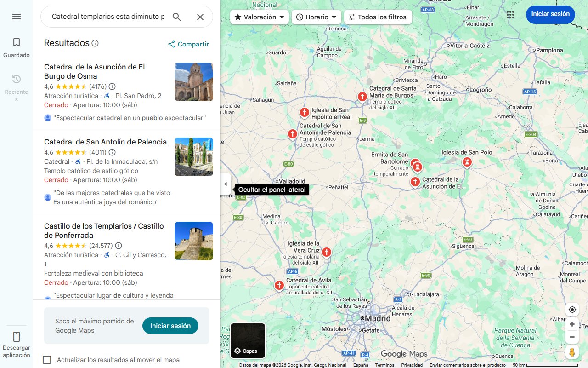Activate Street View with the Pegman icon

click(572, 352)
